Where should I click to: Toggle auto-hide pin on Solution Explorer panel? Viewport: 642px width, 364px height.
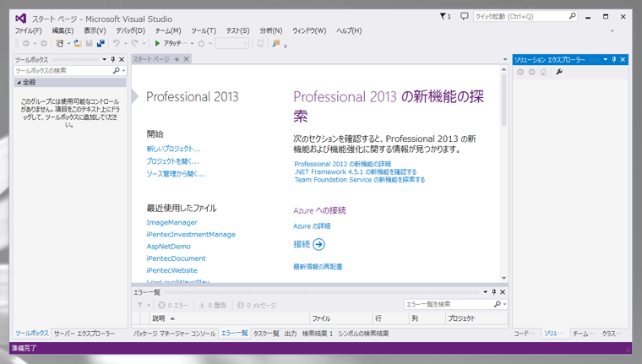click(614, 59)
